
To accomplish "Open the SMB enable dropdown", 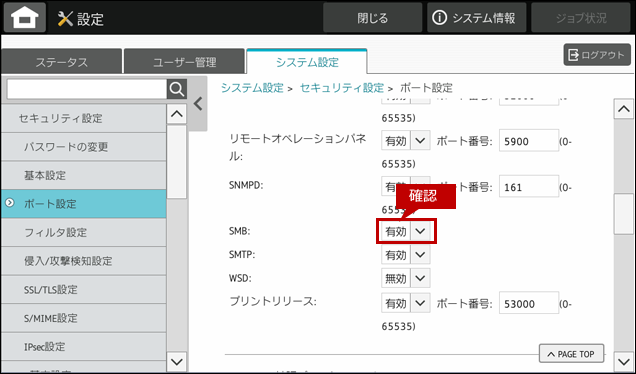I will 406,231.
